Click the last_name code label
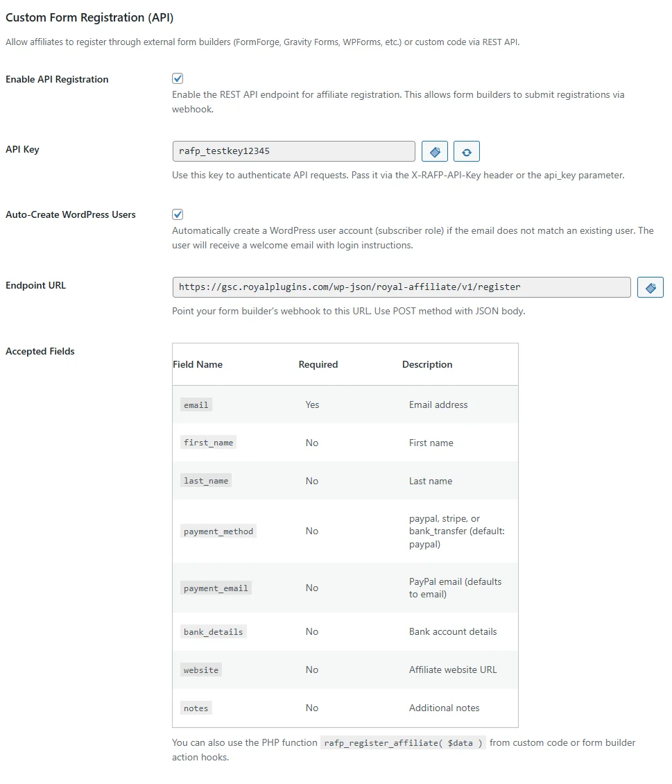This screenshot has width=672, height=784. pyautogui.click(x=205, y=480)
